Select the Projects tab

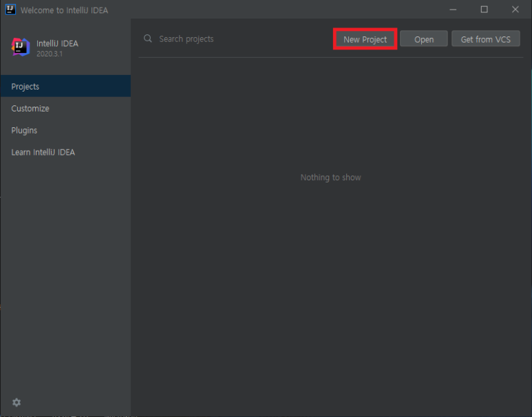pos(65,86)
